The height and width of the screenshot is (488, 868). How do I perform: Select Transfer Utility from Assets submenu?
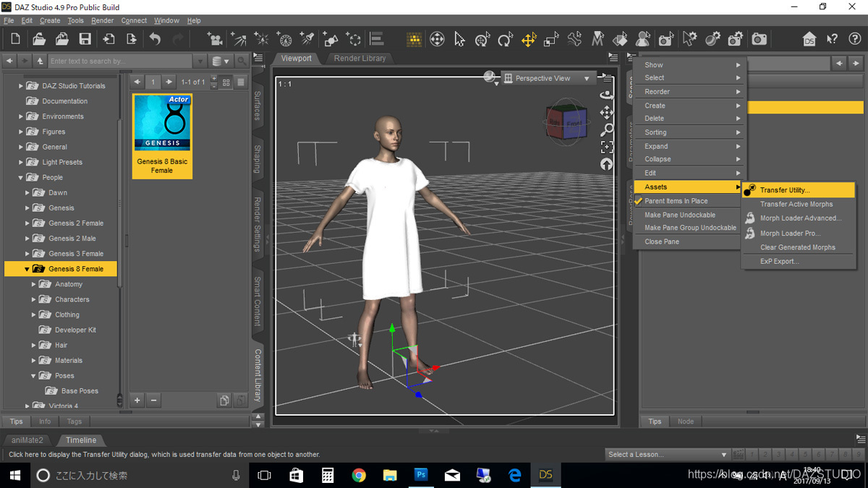point(799,190)
